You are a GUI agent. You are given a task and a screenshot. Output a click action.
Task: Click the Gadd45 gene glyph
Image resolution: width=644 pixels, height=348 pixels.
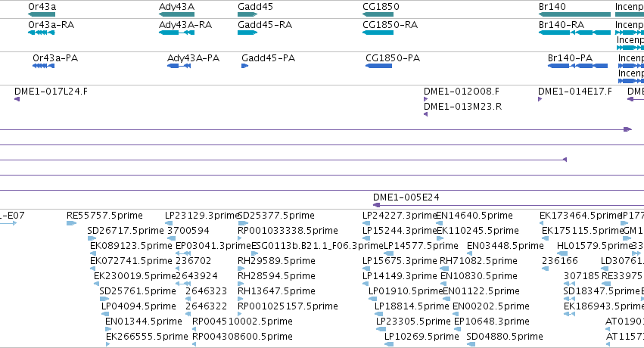[247, 14]
